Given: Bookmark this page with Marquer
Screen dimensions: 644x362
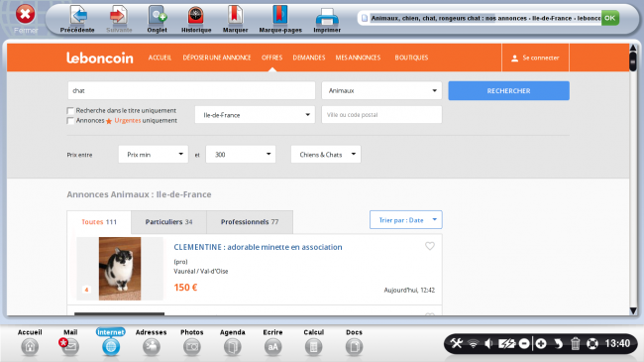Looking at the screenshot, I should (x=236, y=19).
